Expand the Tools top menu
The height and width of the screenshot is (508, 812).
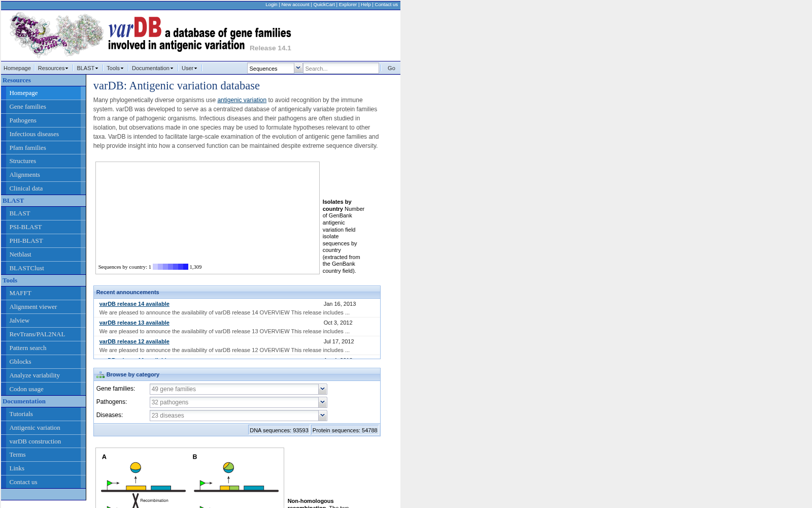tap(115, 68)
